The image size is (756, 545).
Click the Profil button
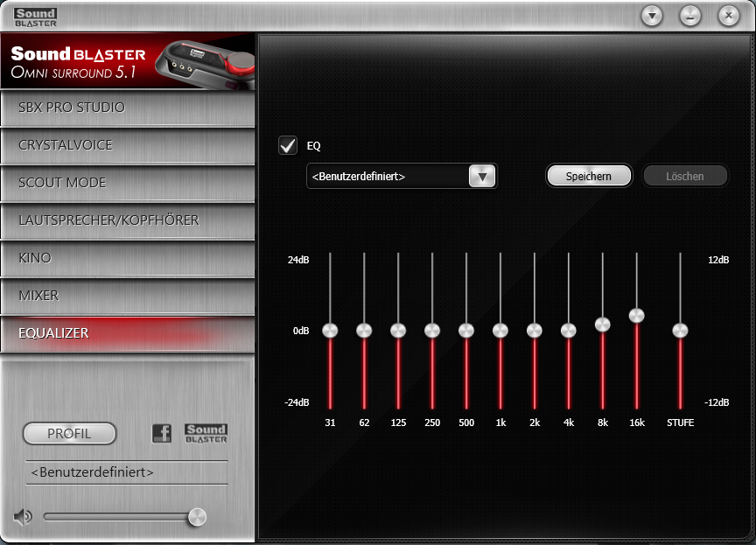69,433
